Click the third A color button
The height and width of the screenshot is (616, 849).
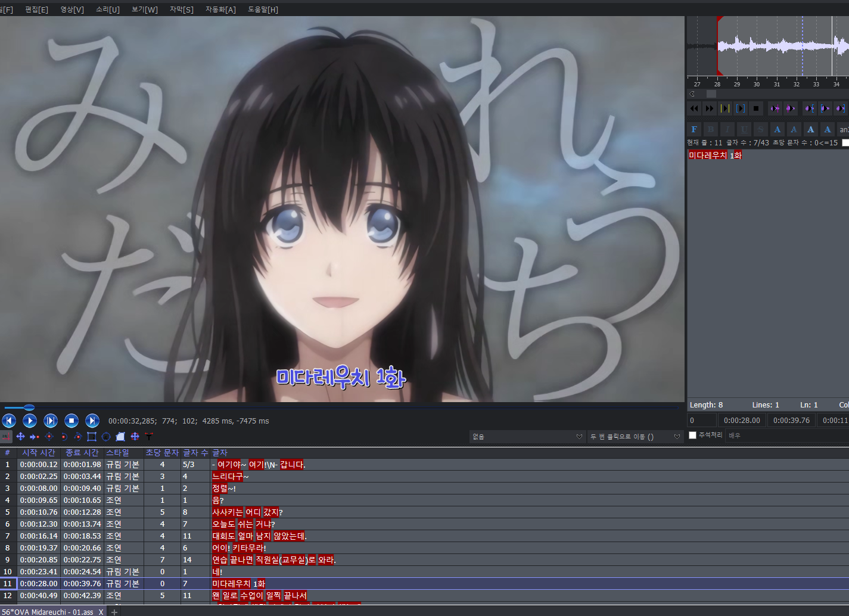coord(811,129)
